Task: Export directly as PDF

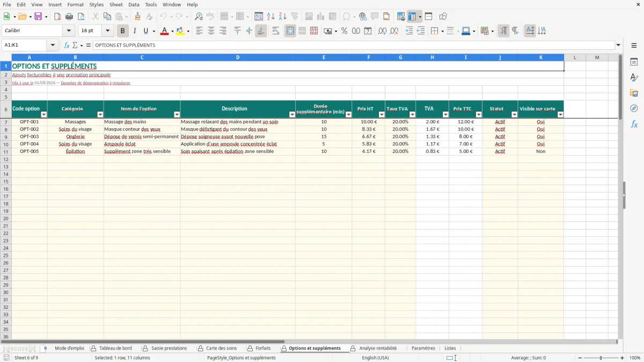Action: pyautogui.click(x=57, y=17)
